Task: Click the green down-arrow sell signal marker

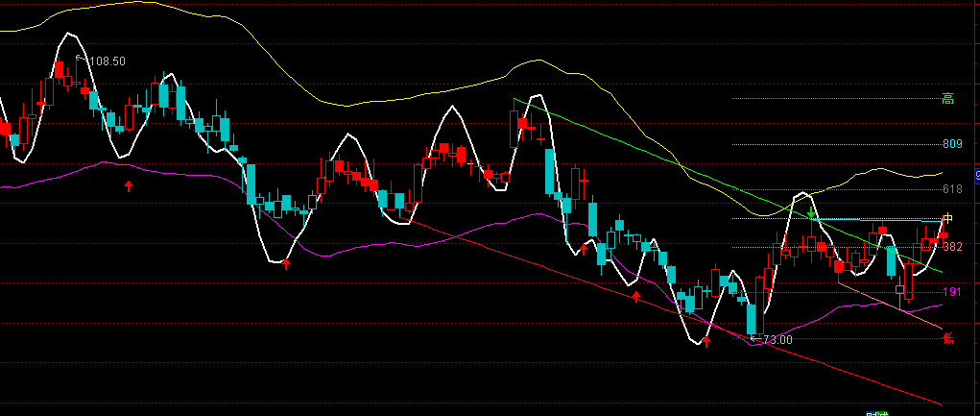Action: tap(811, 212)
